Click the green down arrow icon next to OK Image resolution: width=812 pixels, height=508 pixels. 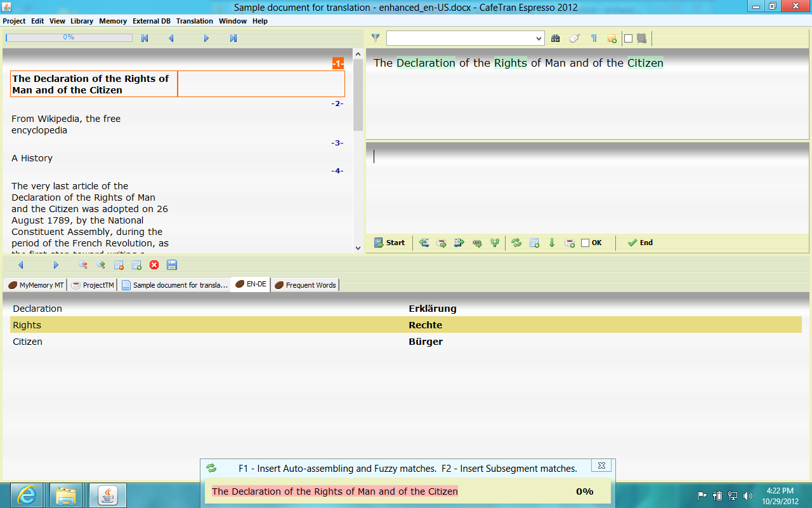click(551, 243)
